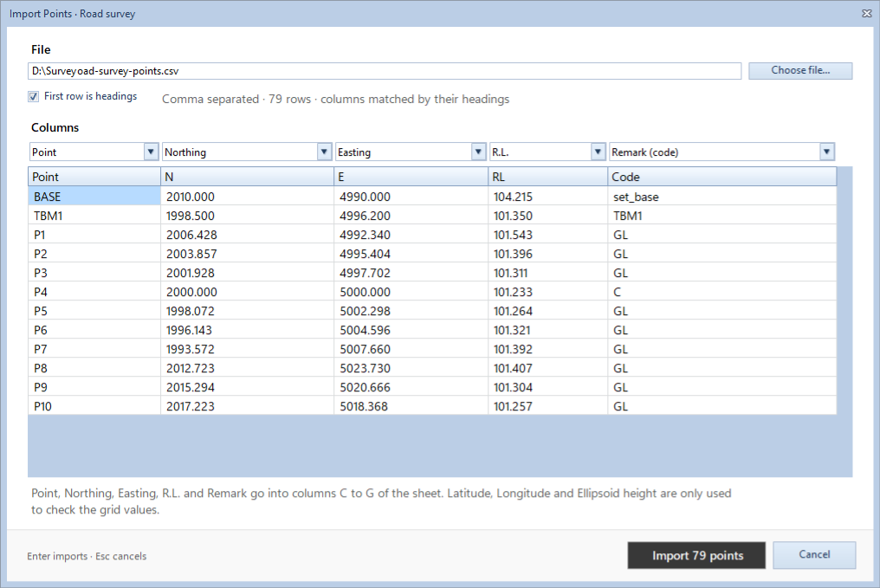Select the P9 point cell
Screen dimensions: 880x588
(94, 387)
